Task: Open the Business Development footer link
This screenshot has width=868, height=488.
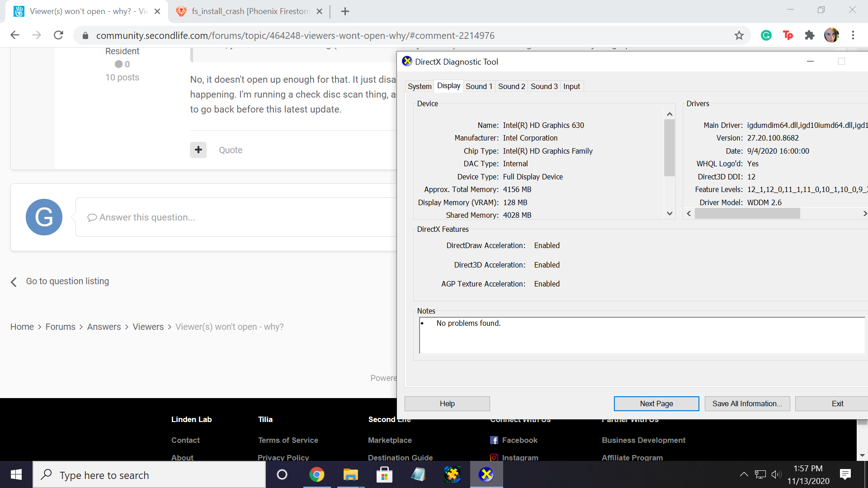Action: point(643,440)
